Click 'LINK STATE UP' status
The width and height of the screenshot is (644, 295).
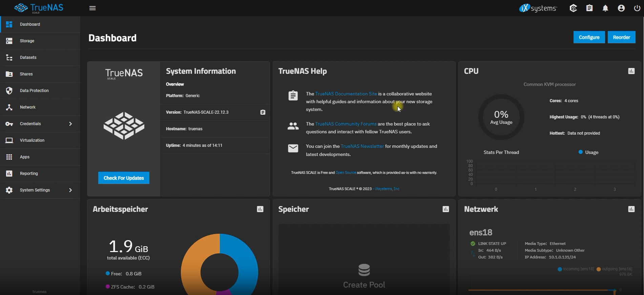pos(488,244)
